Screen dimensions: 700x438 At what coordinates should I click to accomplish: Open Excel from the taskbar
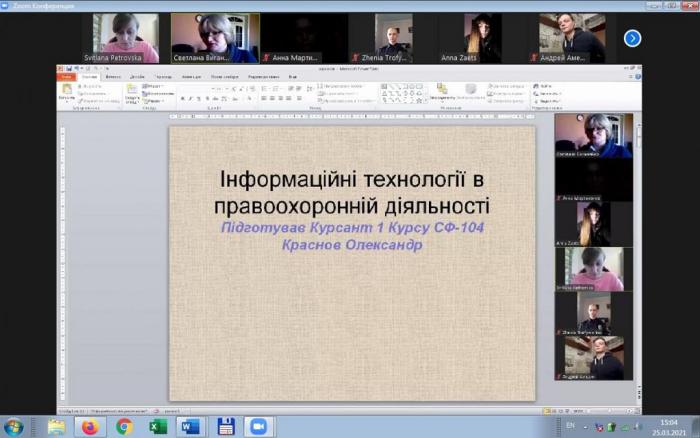click(x=158, y=427)
